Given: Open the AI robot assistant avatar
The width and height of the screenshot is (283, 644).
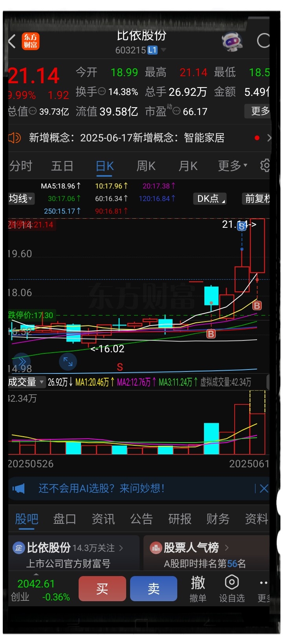Looking at the screenshot, I should pyautogui.click(x=232, y=41).
